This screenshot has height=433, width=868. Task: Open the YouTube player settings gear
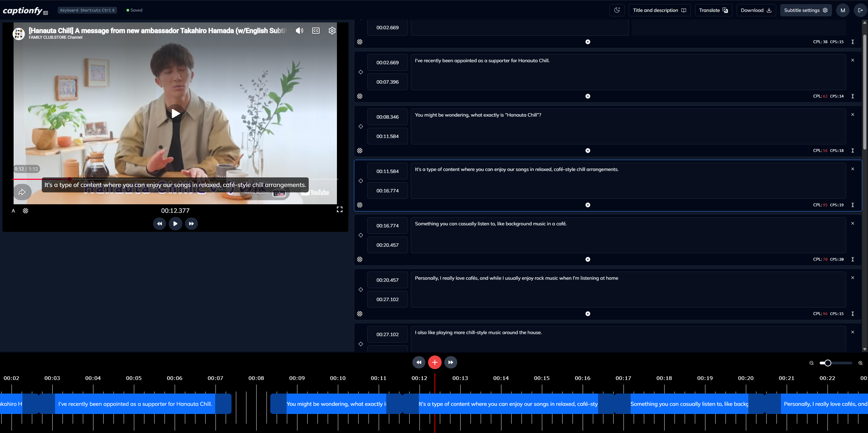332,31
